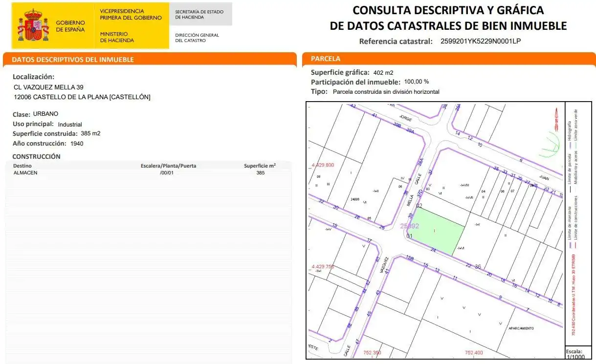This screenshot has height=364, width=596.
Task: Click the 'JUAN' street label on the map
Action: (544, 178)
